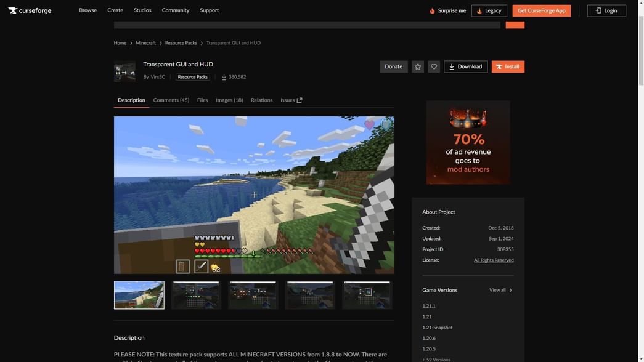Favorite the project using the star icon

418,66
